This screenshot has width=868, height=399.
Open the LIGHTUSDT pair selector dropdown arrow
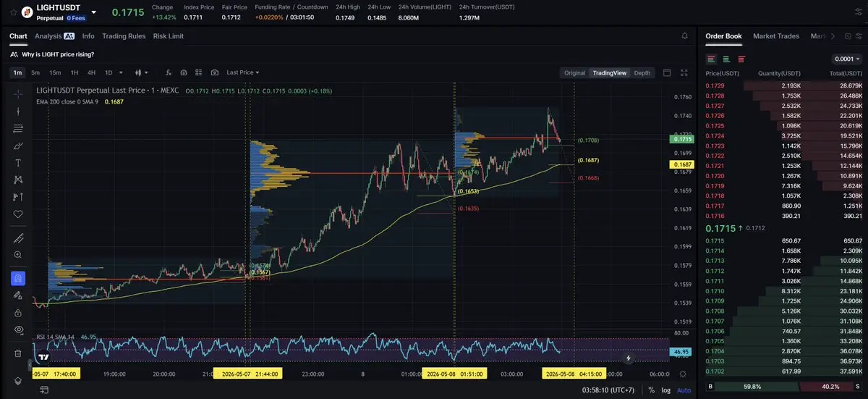94,12
